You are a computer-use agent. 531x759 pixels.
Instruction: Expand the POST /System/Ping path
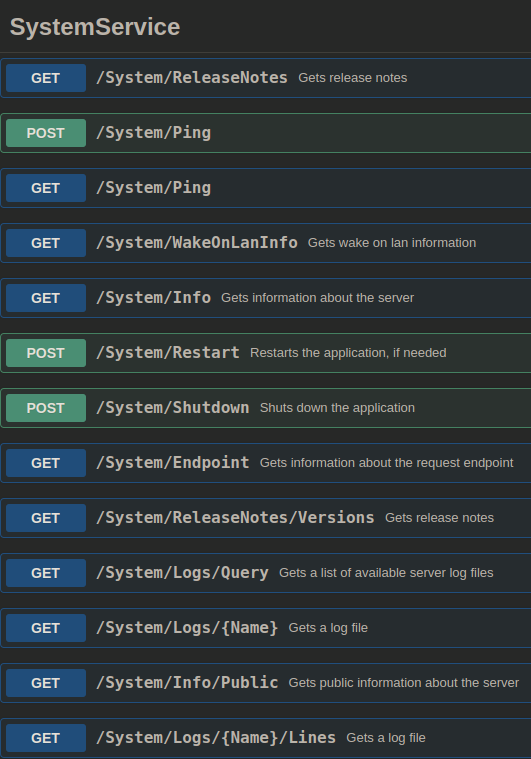click(153, 133)
